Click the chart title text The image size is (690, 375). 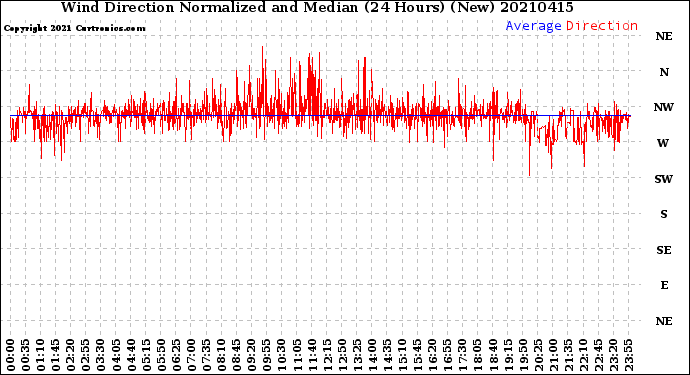pos(317,7)
